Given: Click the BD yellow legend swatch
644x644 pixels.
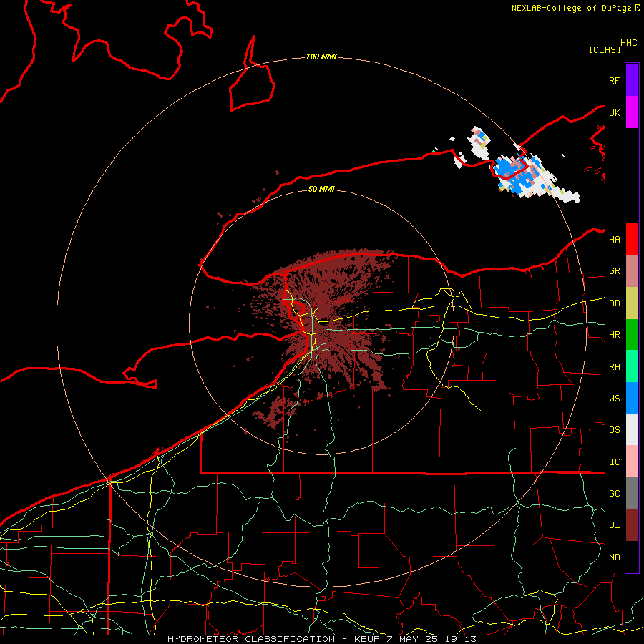Looking at the screenshot, I should [632, 303].
